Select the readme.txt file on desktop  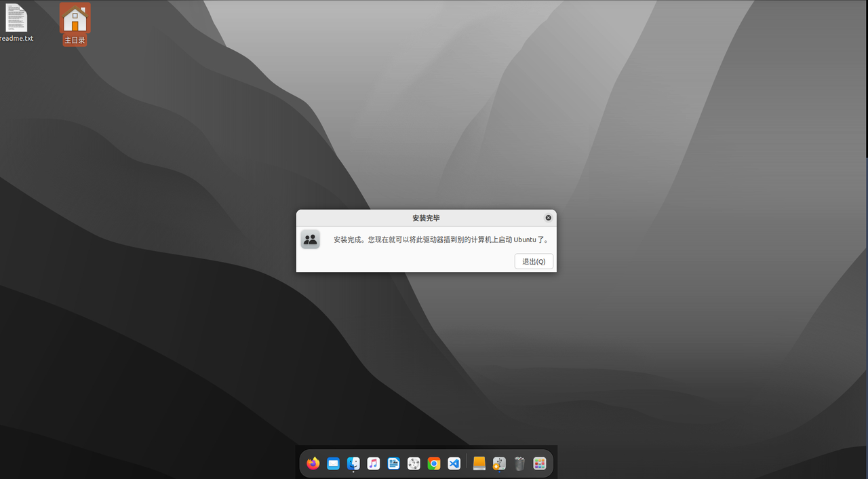(16, 19)
